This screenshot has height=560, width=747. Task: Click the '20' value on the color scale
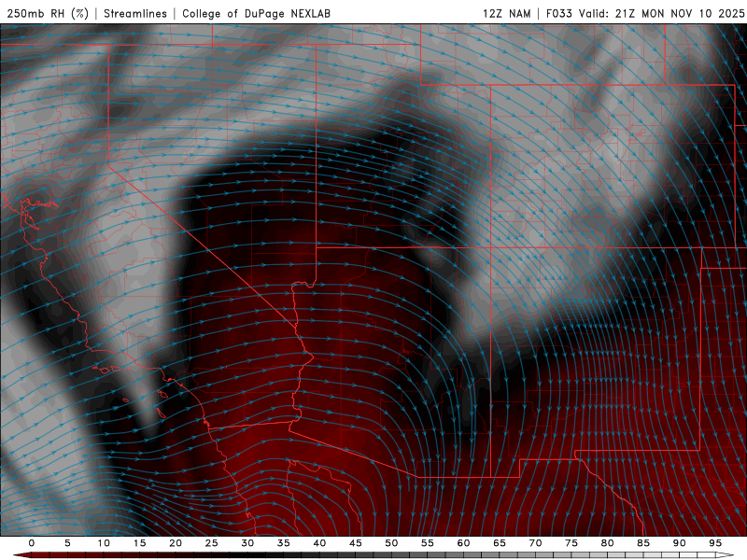pyautogui.click(x=176, y=543)
